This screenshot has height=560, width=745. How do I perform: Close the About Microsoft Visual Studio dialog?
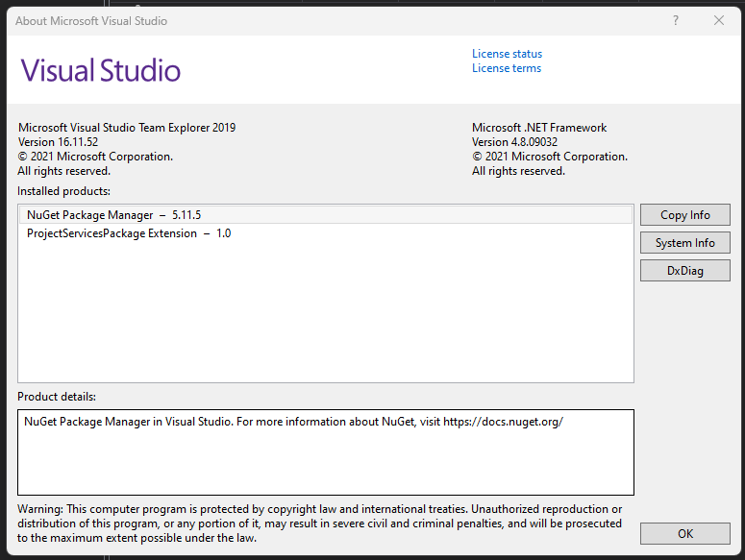point(719,20)
